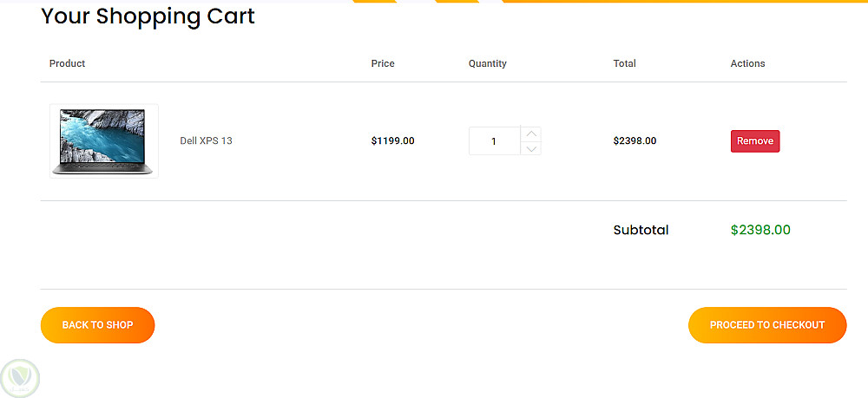Screen dimensions: 868x398
Task: Increase quantity with the up arrow
Action: pyautogui.click(x=531, y=134)
